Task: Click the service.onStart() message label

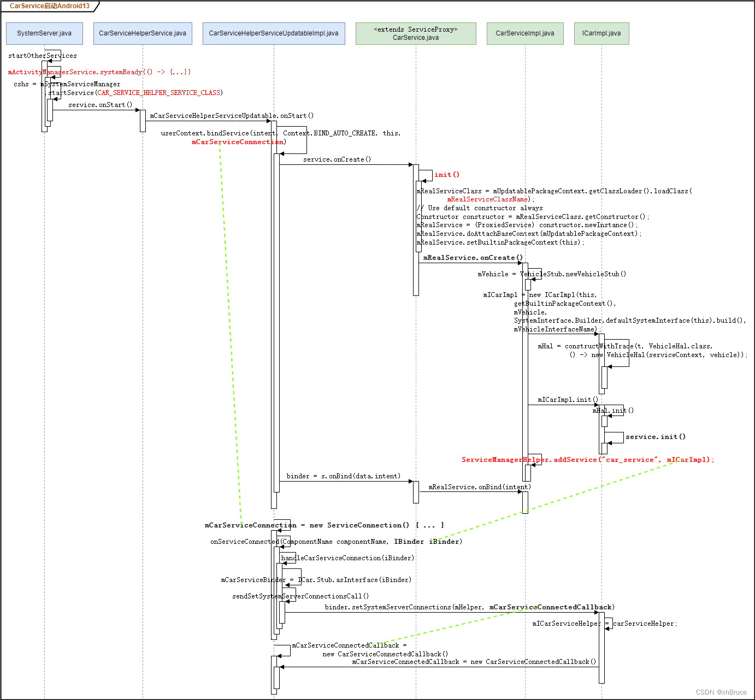Action: click(x=101, y=105)
